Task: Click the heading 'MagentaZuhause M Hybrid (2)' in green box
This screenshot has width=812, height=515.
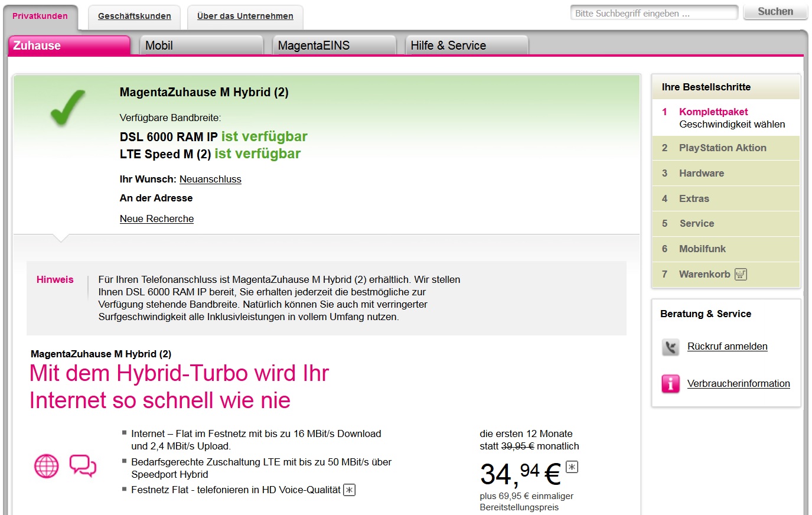Action: point(204,93)
